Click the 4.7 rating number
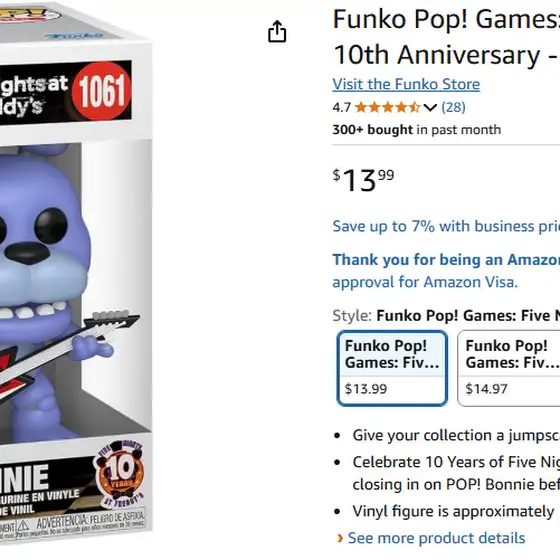This screenshot has width=560, height=560. [341, 107]
